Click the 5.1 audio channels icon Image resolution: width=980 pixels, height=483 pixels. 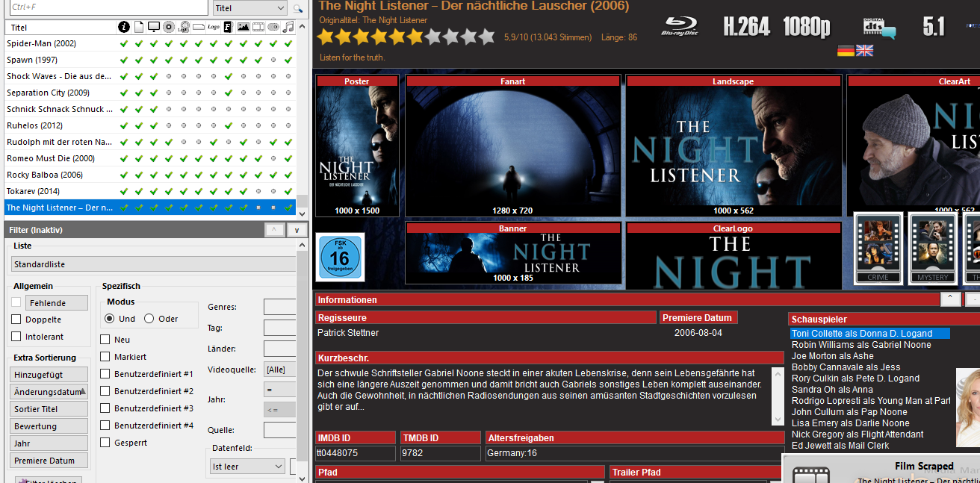934,27
